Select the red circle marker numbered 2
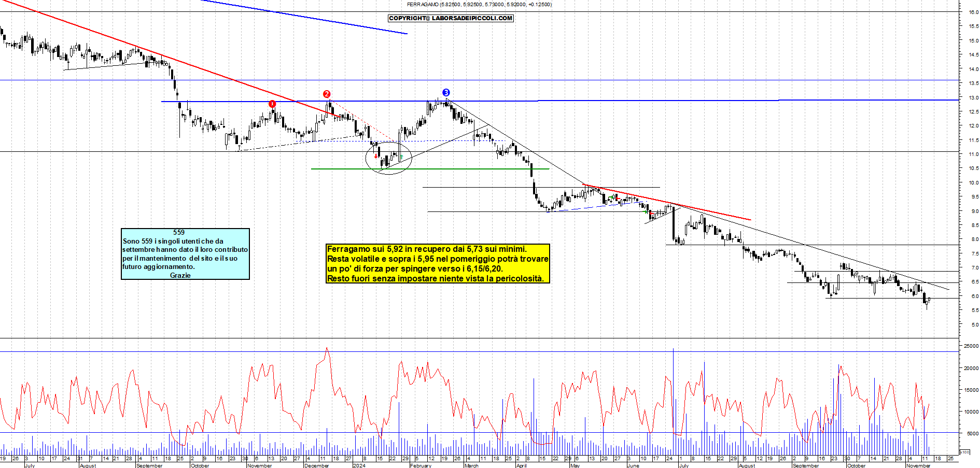The width and height of the screenshot is (980, 468). coord(327,94)
